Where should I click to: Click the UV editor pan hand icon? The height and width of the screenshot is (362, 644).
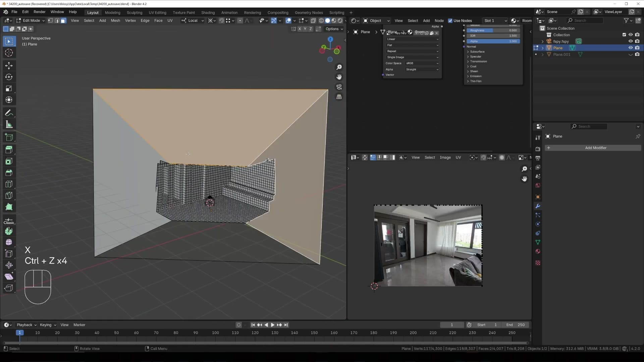[524, 179]
